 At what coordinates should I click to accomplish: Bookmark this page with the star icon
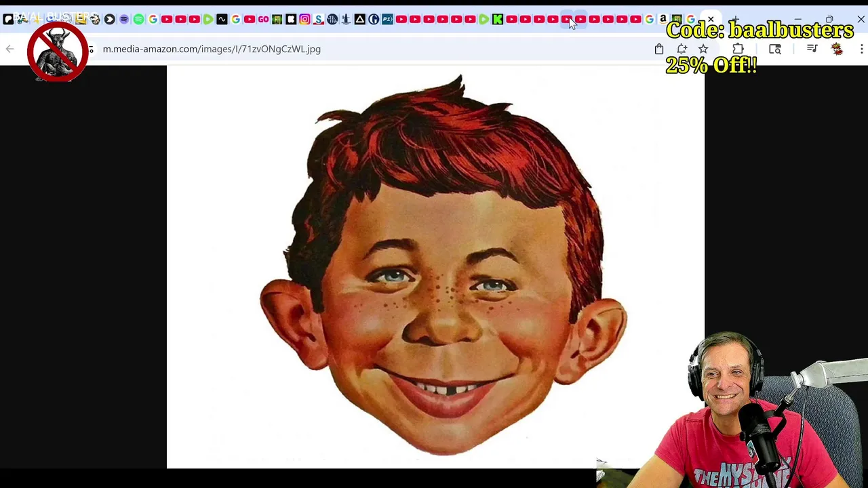(703, 49)
